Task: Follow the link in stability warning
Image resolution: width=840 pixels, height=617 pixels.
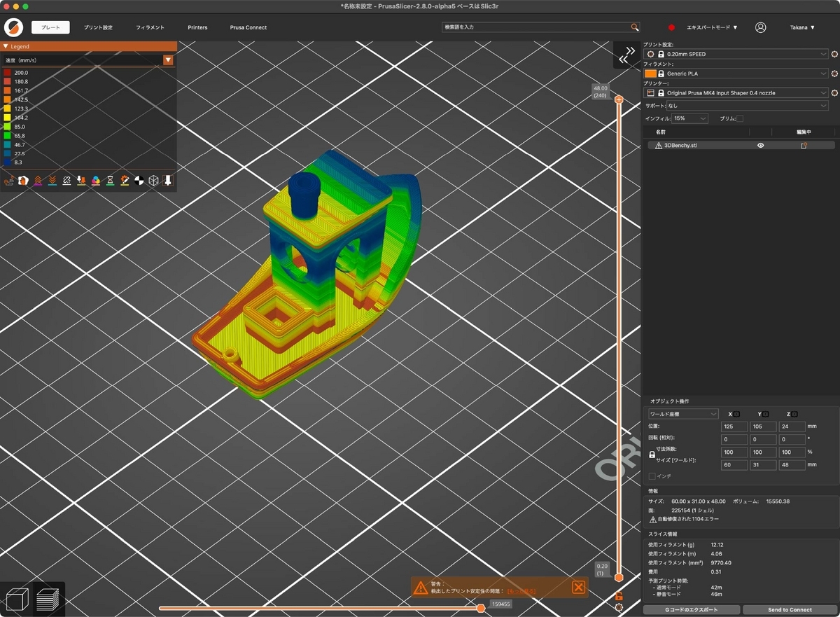Action: tap(521, 592)
